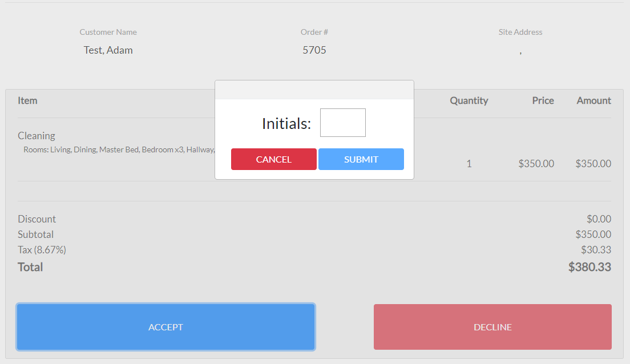
Task: Click the order number 5705
Action: (x=314, y=50)
